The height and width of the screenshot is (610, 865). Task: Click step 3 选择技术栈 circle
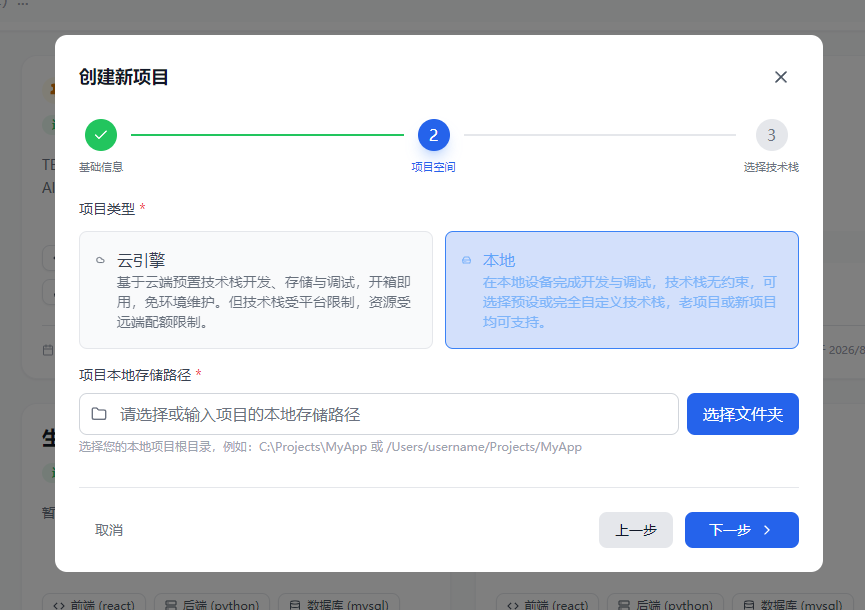771,135
